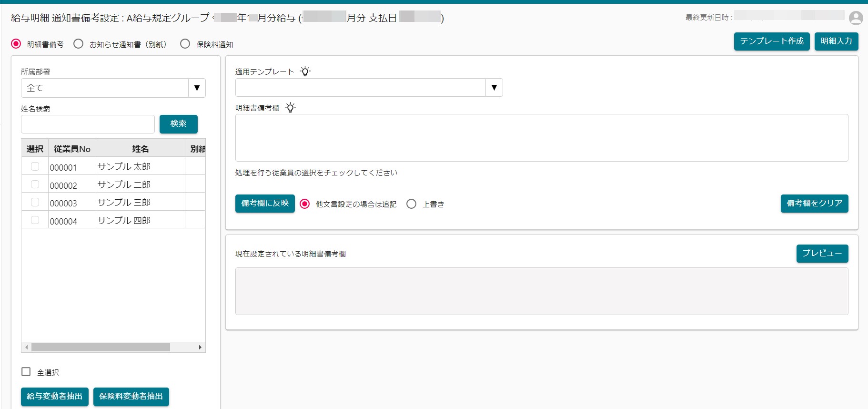
Task: Click the 従業員No column header
Action: [x=72, y=149]
